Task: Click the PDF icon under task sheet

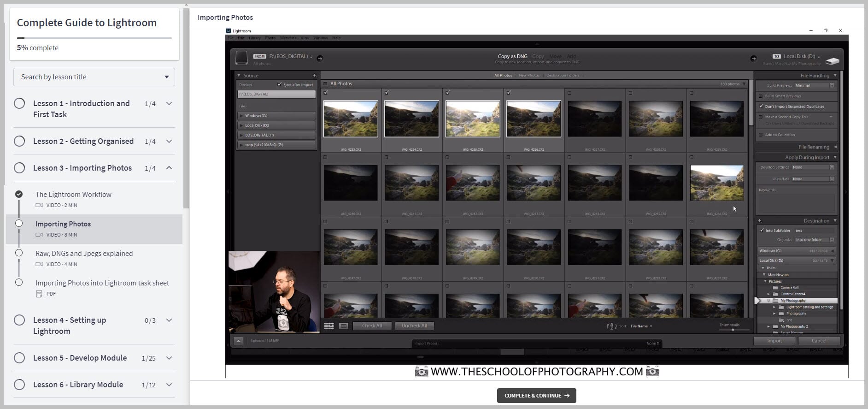Action: click(39, 294)
